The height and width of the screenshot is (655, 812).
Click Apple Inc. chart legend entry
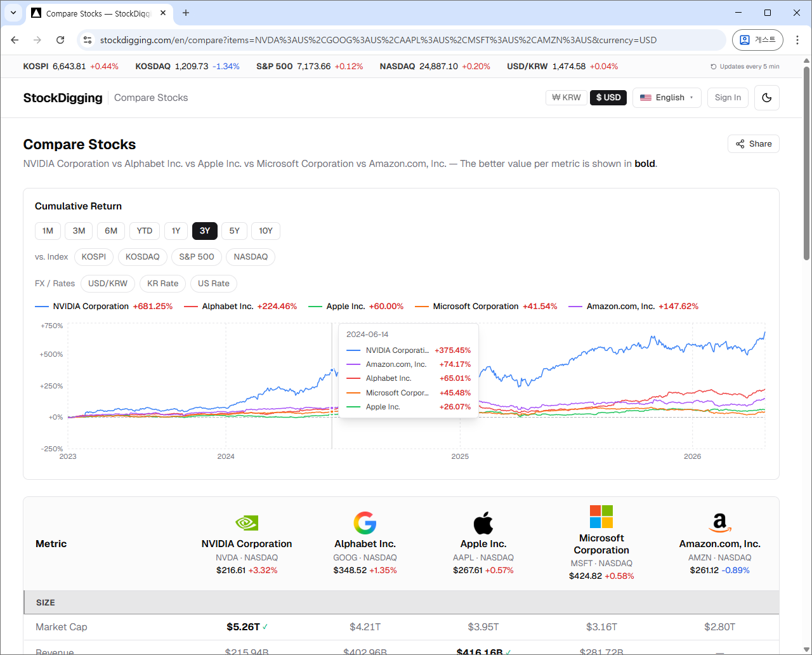[356, 307]
